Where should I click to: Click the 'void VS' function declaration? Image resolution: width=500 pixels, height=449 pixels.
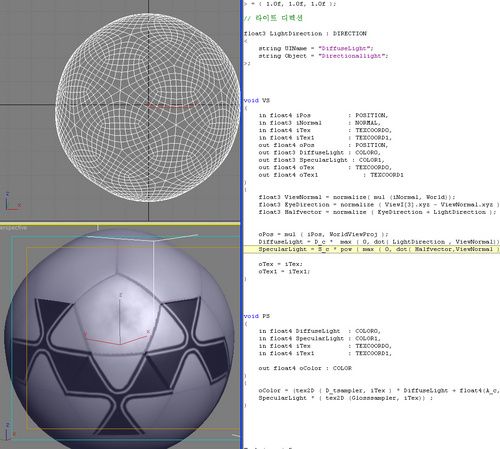(x=257, y=100)
